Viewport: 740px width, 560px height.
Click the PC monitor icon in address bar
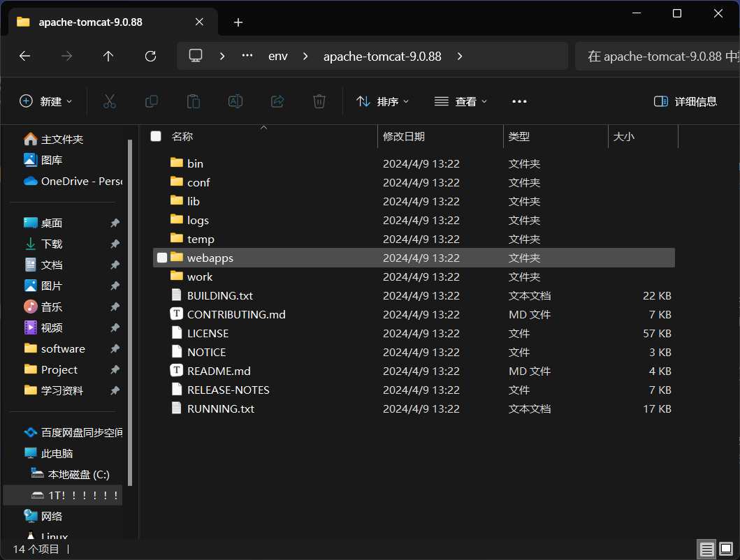pos(196,56)
